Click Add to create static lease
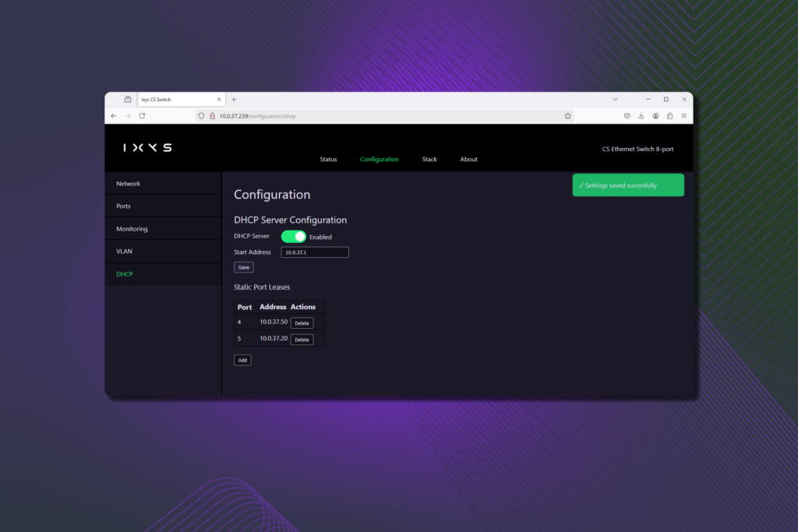This screenshot has height=532, width=798. tap(242, 360)
